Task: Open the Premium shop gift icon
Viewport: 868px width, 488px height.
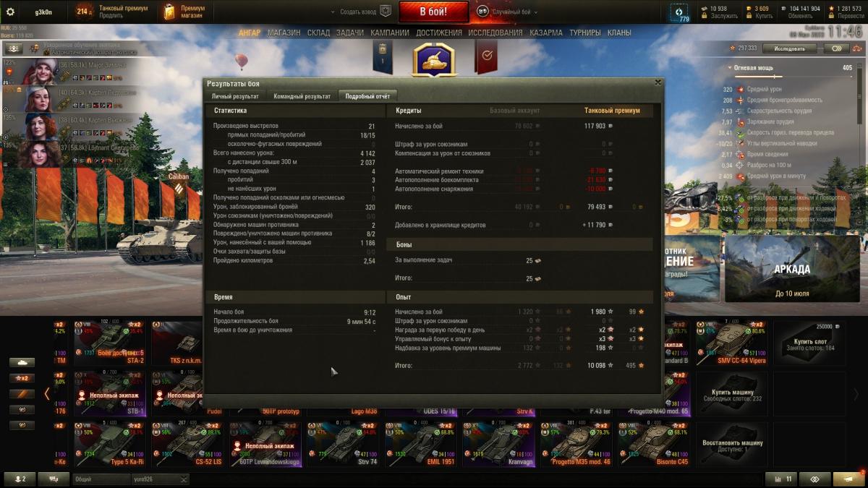Action: [169, 12]
